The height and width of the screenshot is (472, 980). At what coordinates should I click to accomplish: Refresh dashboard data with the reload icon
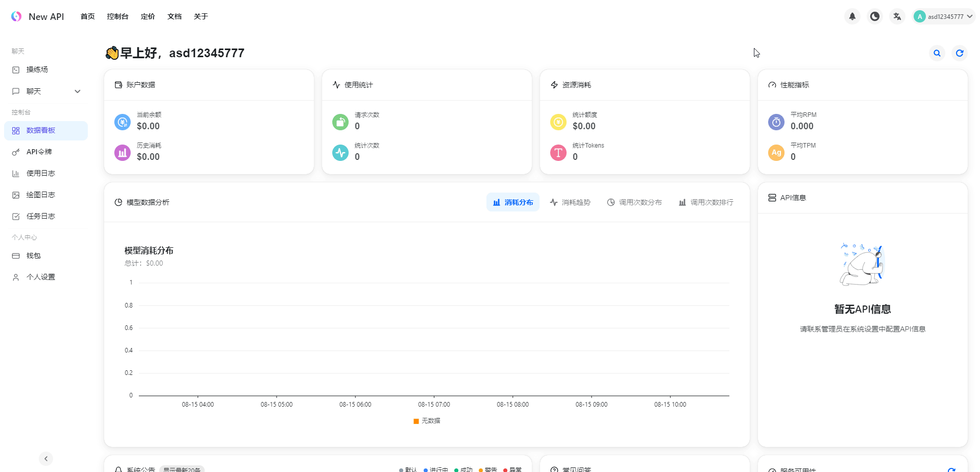click(959, 53)
